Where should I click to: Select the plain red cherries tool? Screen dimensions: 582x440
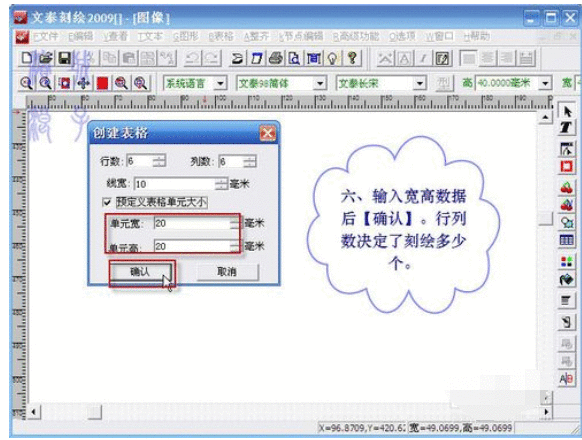[566, 188]
